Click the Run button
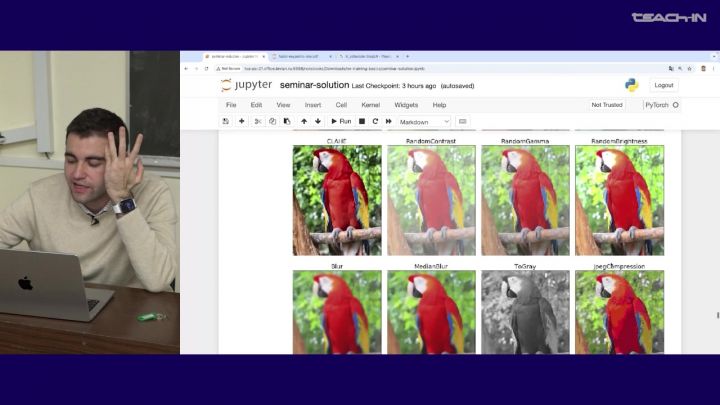Screen dimensions: 720x405 [x=341, y=121]
